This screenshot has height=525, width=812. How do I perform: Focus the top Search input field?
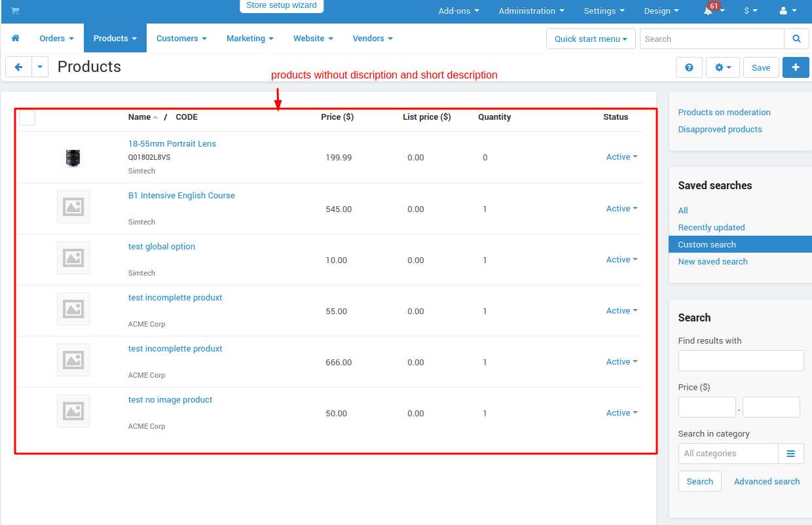coord(712,39)
